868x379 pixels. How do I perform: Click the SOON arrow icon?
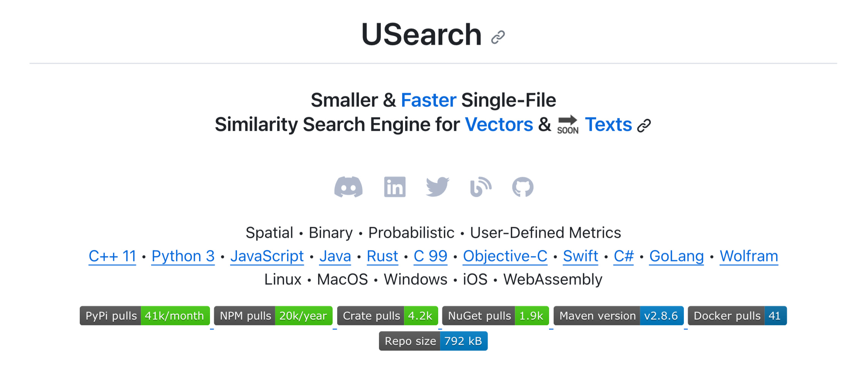[x=568, y=125]
